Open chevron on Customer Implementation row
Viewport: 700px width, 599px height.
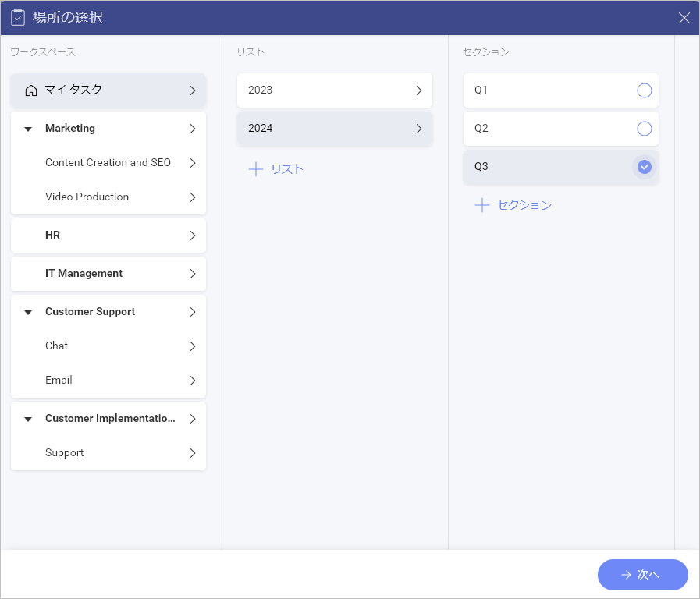tap(193, 419)
